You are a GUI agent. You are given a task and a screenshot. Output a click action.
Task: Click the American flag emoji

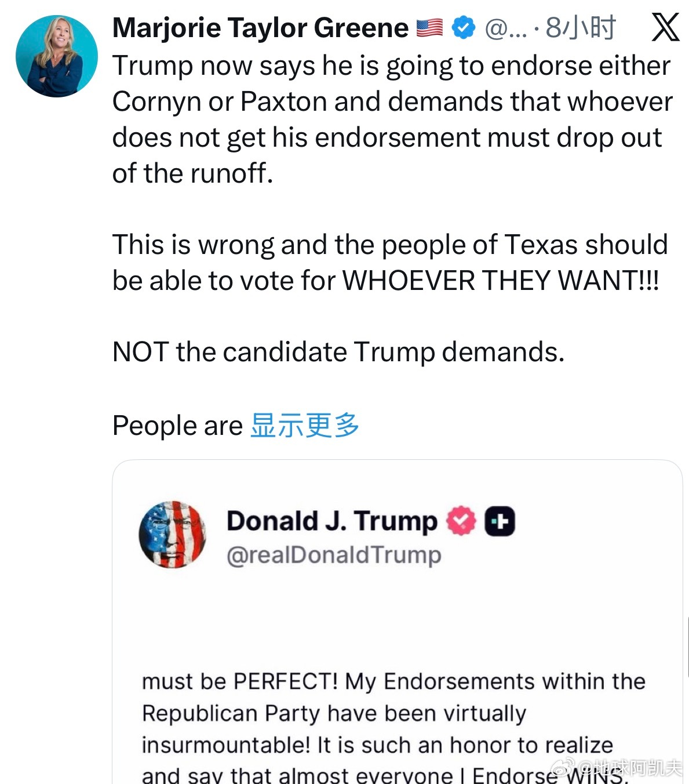[430, 28]
